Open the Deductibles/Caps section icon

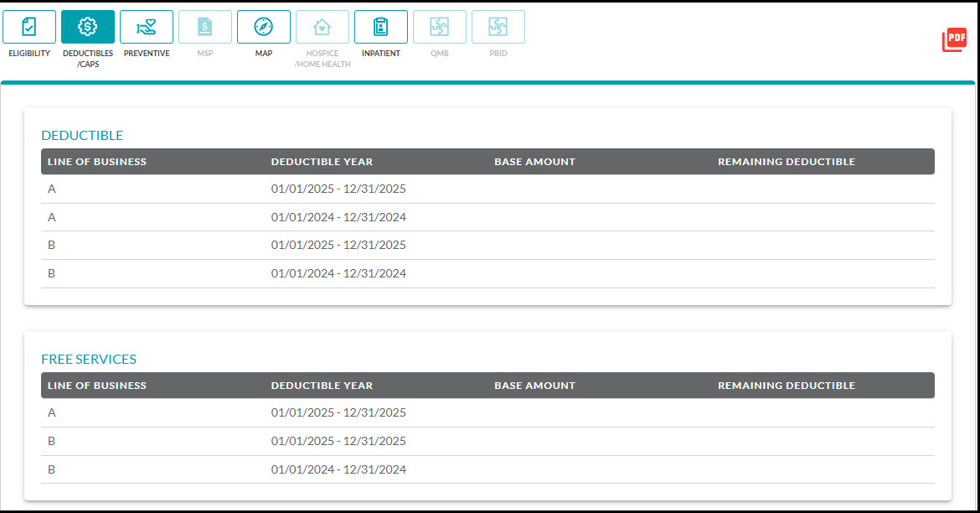click(87, 26)
